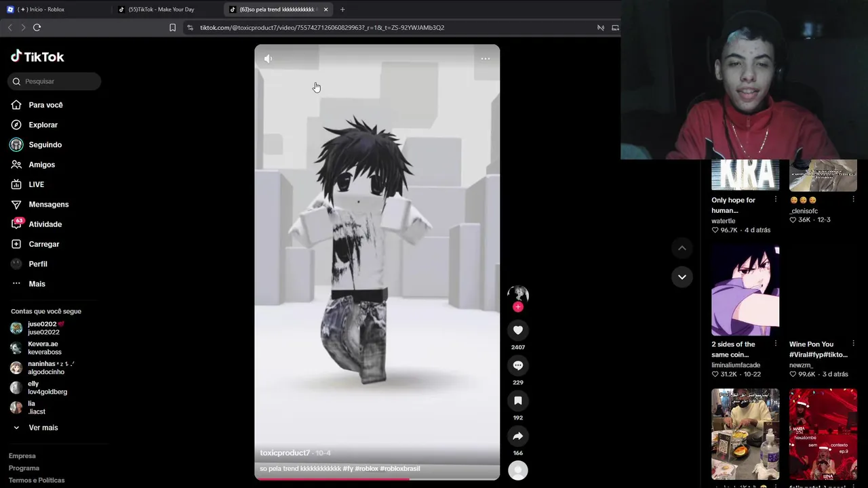Image resolution: width=868 pixels, height=488 pixels.
Task: Open the Empresa footer link
Action: 22,456
